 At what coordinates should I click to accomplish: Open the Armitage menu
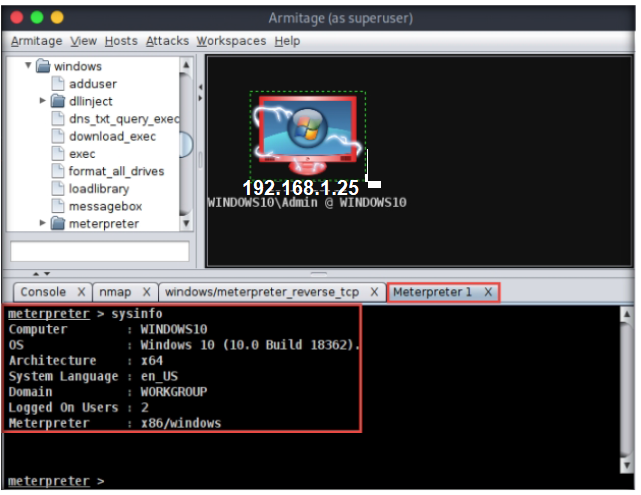pyautogui.click(x=37, y=41)
